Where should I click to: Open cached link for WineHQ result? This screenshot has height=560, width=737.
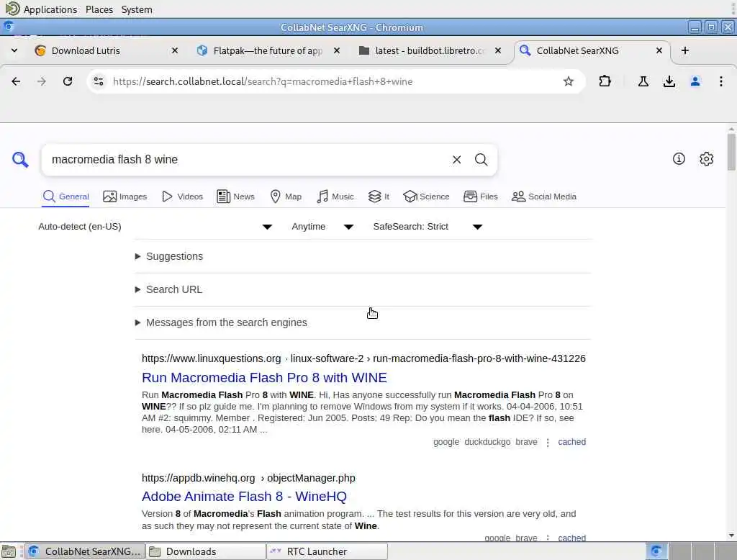click(x=571, y=538)
